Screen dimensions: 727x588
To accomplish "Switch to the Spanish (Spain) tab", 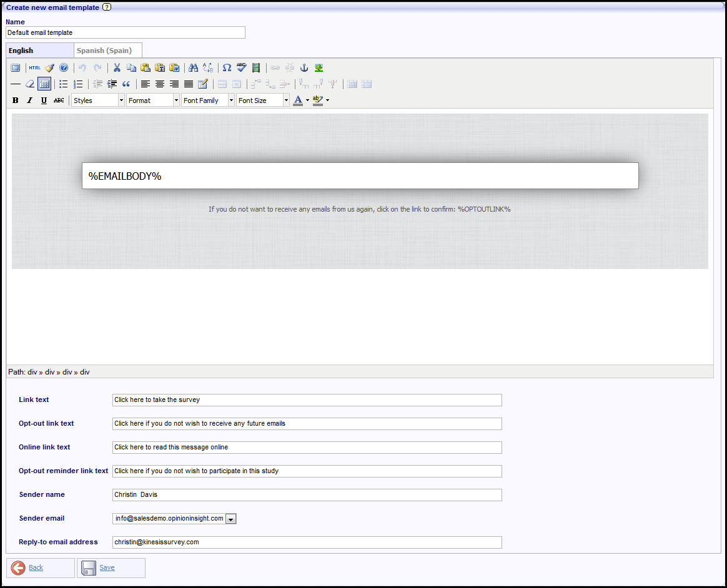I will point(108,51).
